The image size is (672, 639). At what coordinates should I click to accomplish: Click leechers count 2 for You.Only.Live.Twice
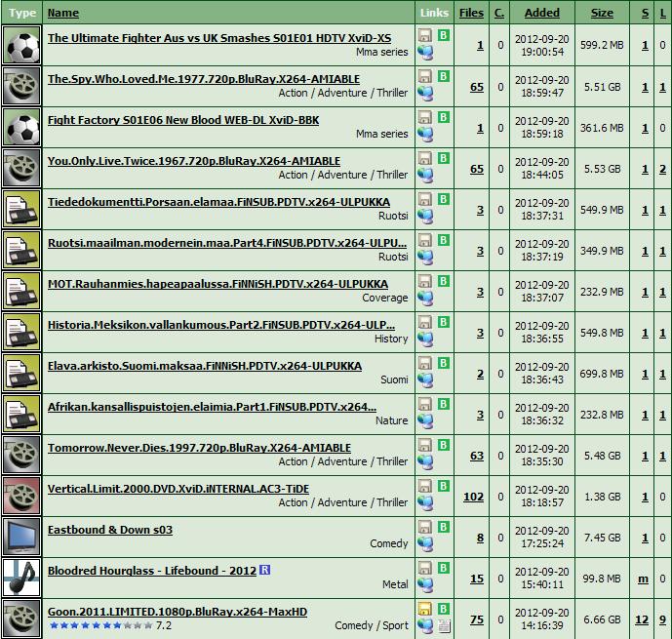(662, 170)
